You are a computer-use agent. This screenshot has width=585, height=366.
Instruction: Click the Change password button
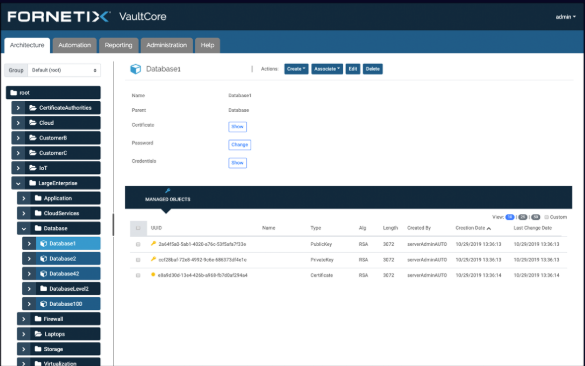(x=240, y=144)
